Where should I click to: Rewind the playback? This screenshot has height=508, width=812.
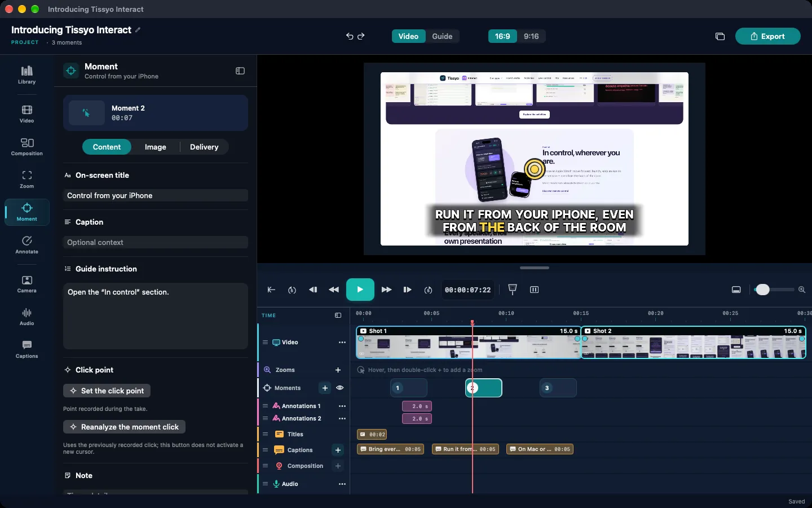click(x=334, y=290)
